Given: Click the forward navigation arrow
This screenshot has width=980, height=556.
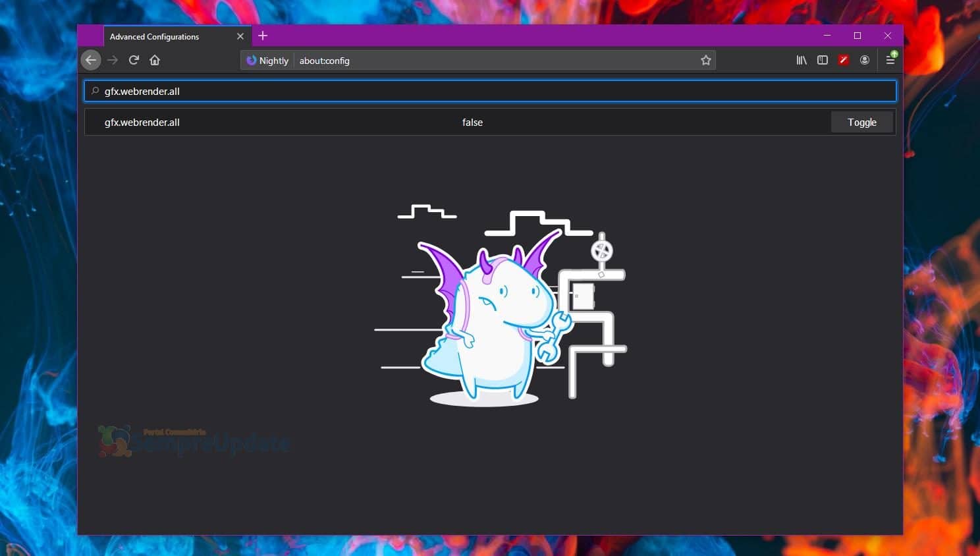Looking at the screenshot, I should click(113, 60).
